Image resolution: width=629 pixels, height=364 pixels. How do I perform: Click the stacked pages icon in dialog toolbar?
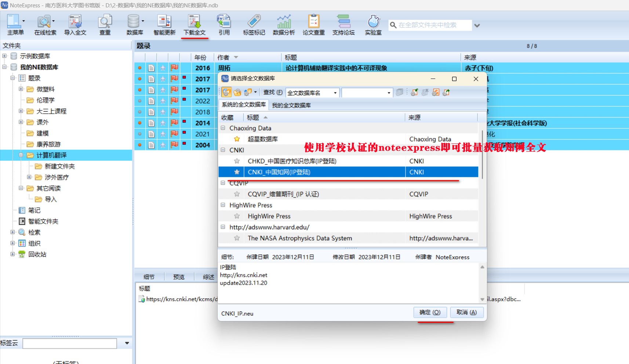point(400,92)
